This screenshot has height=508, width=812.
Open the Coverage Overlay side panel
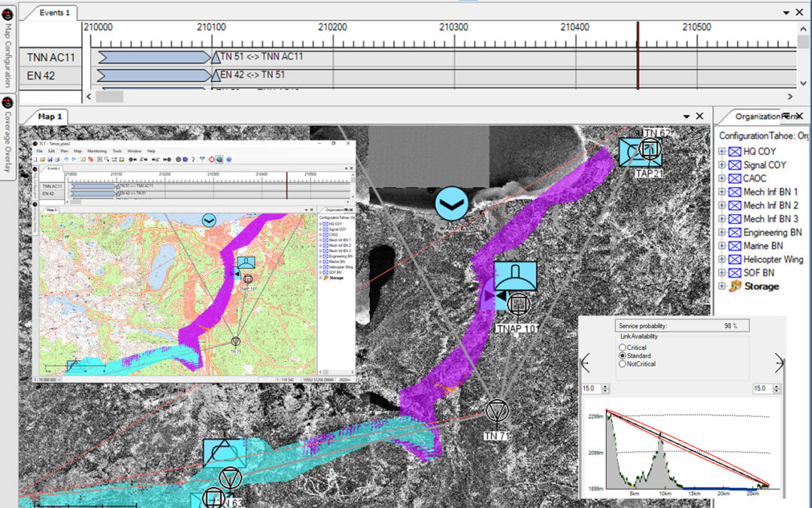click(x=8, y=137)
